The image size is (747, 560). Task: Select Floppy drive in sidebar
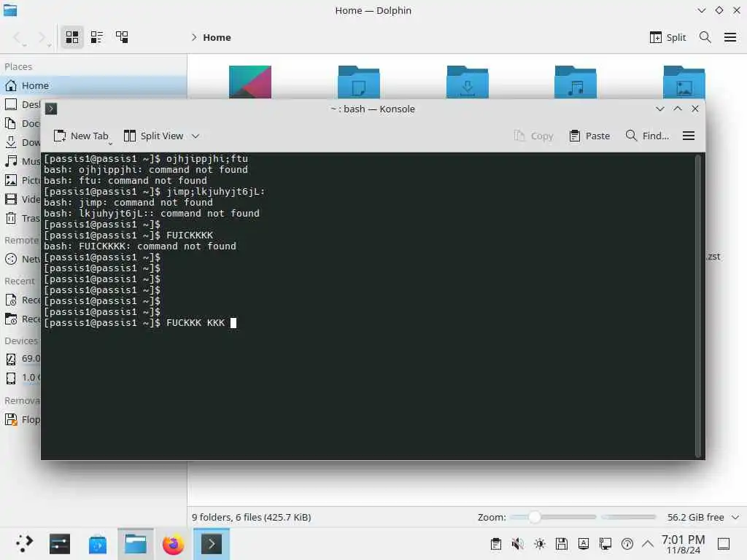pyautogui.click(x=21, y=419)
